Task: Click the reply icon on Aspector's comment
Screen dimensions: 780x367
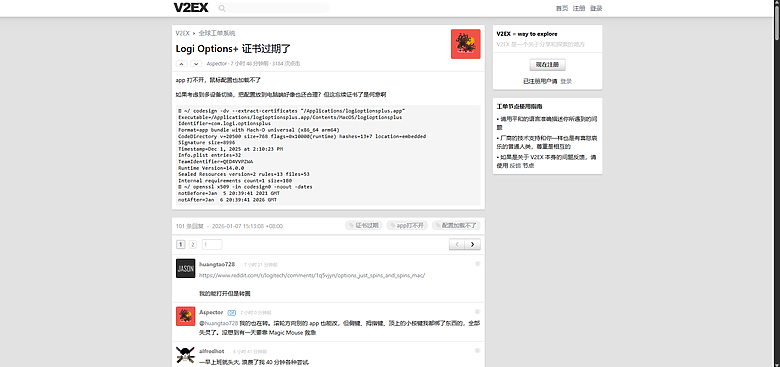Action: click(x=478, y=312)
